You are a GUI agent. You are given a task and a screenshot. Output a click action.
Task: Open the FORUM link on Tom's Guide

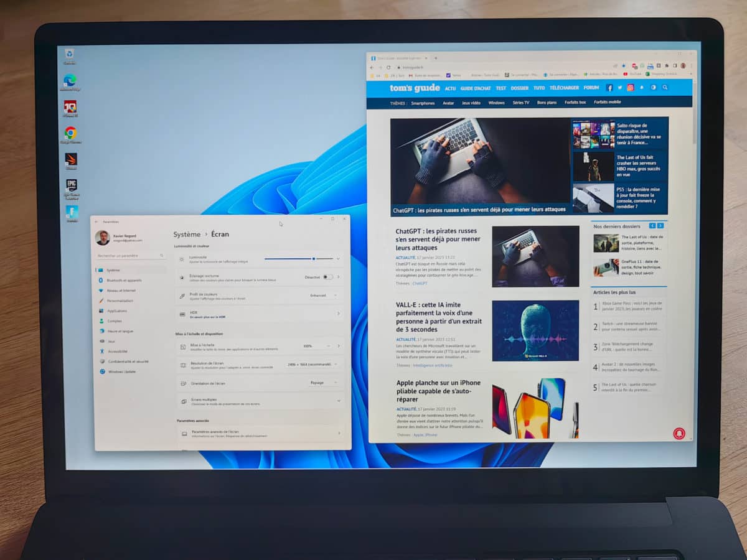591,88
